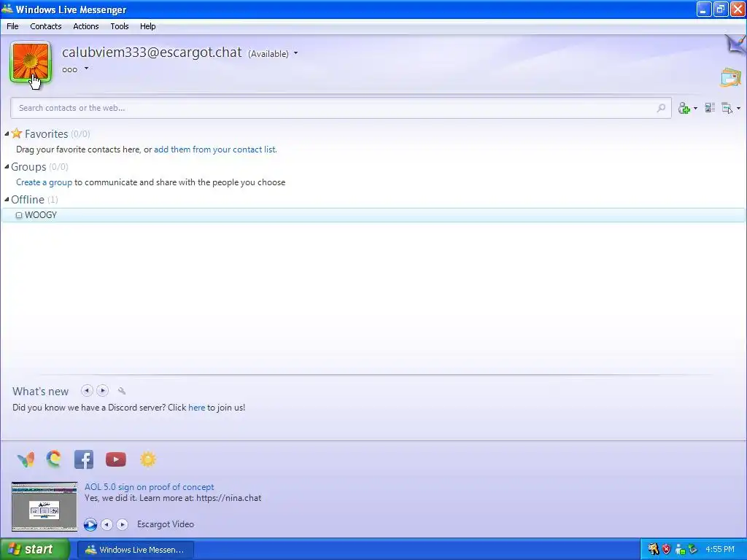
Task: Open the Add a contact dropdown arrow
Action: pos(695,109)
